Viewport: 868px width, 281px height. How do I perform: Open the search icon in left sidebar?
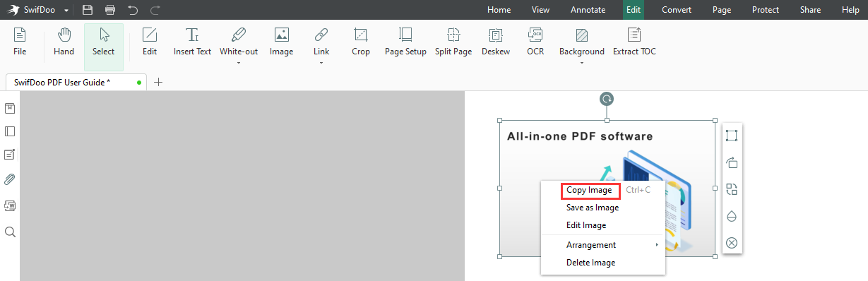[x=10, y=232]
